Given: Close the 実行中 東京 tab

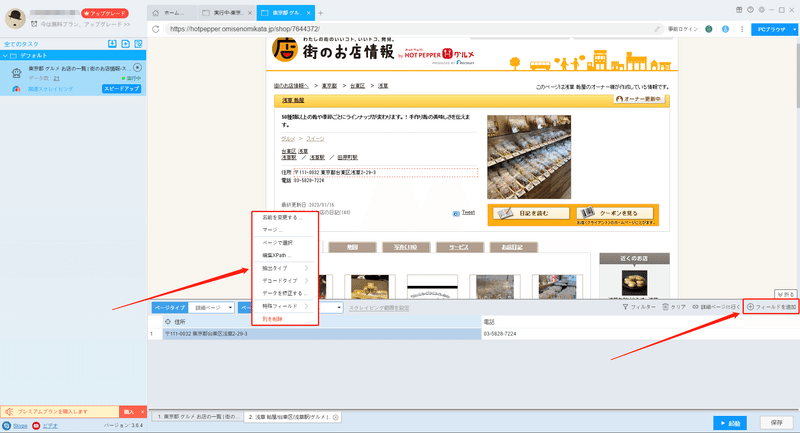Looking at the screenshot, I should (x=249, y=13).
